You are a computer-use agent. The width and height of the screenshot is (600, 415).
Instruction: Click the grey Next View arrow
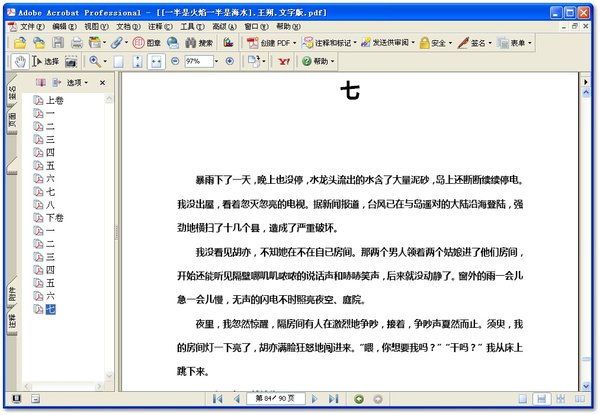coord(378,399)
